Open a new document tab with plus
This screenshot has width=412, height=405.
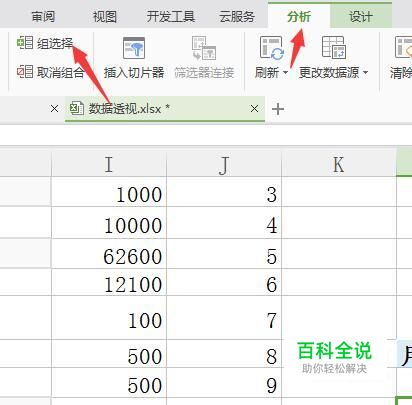(278, 109)
